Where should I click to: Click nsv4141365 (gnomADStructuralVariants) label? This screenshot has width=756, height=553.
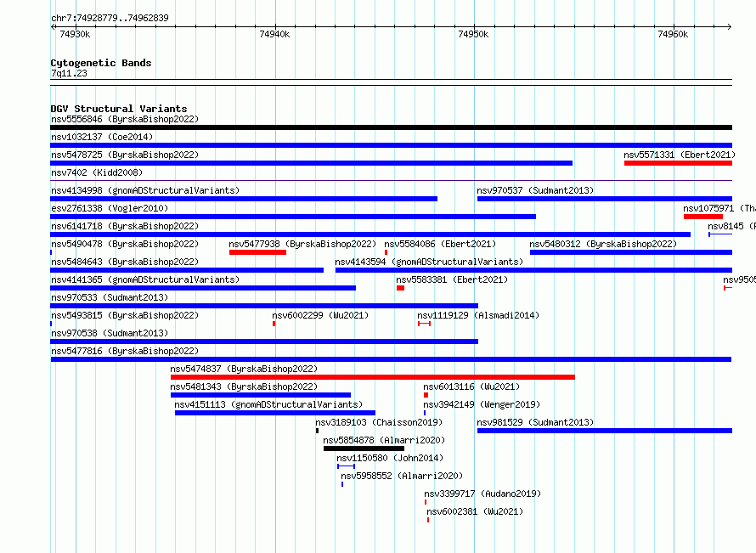[145, 279]
